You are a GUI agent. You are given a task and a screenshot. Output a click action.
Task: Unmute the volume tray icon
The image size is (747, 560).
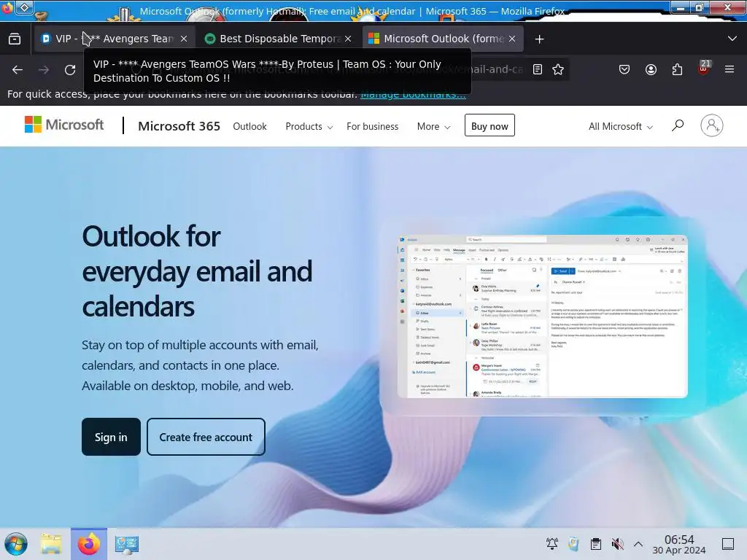point(617,544)
